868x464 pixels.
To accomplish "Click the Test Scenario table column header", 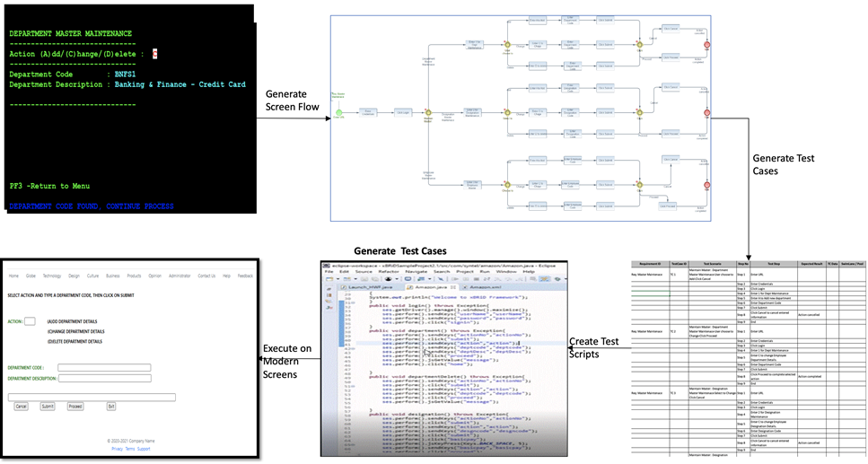I will coord(713,264).
